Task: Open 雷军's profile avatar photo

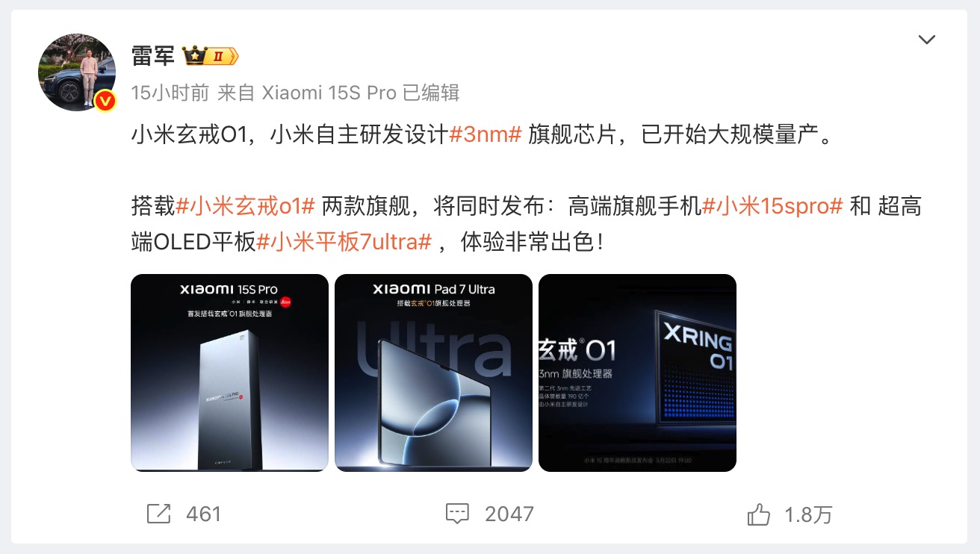Action: click(x=77, y=72)
